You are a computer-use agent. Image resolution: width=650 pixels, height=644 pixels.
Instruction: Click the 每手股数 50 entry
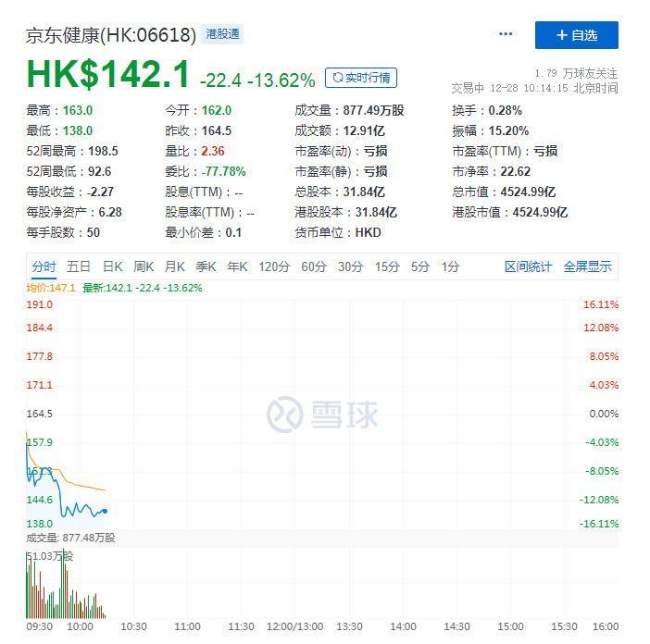(63, 232)
